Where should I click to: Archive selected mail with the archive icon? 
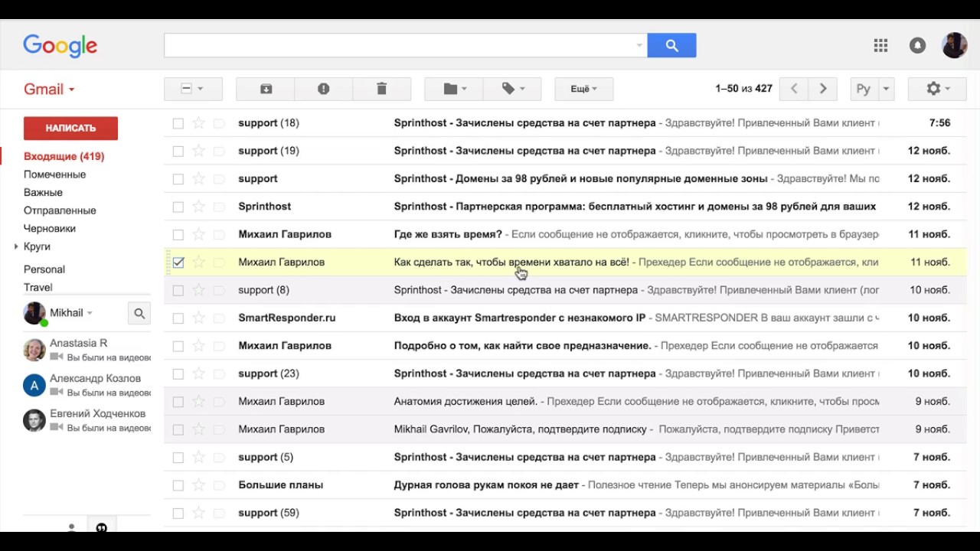tap(266, 89)
